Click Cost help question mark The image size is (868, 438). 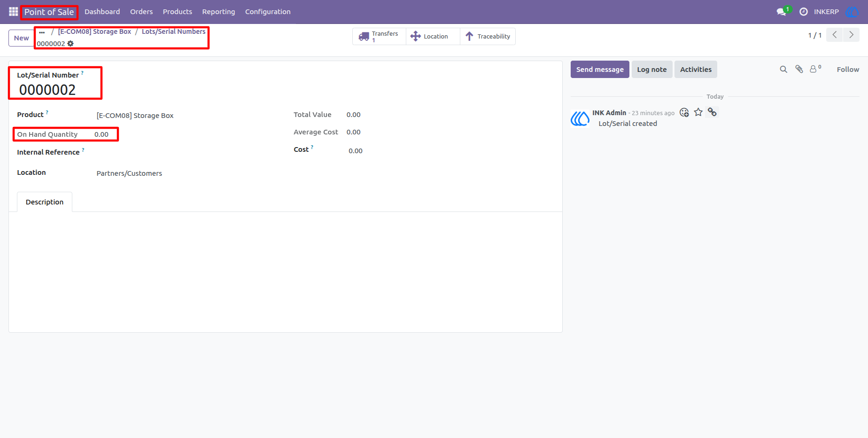312,147
